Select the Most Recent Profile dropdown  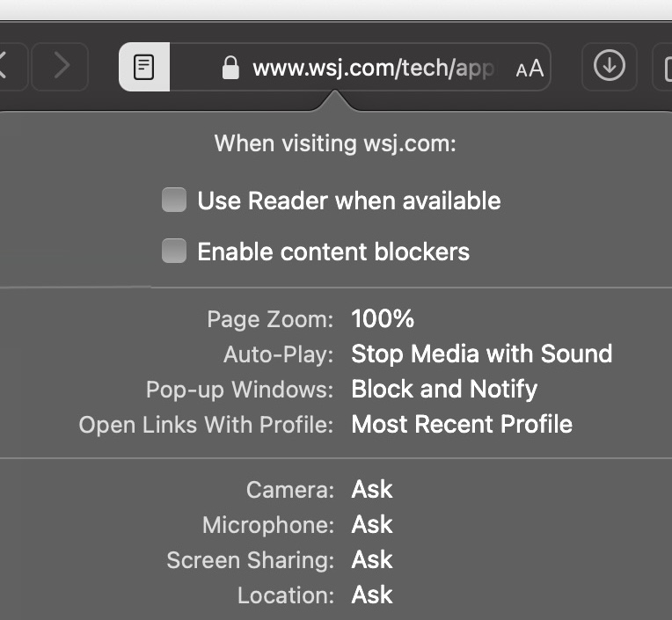pos(462,424)
